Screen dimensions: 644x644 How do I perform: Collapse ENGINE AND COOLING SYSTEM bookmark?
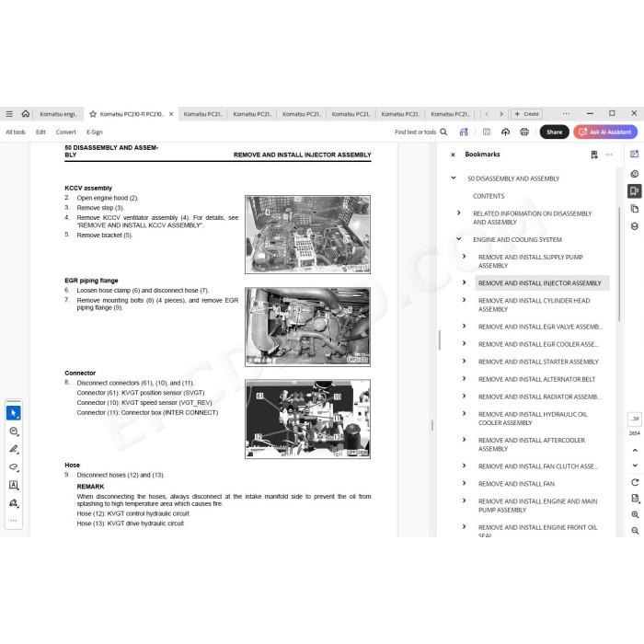pos(459,238)
